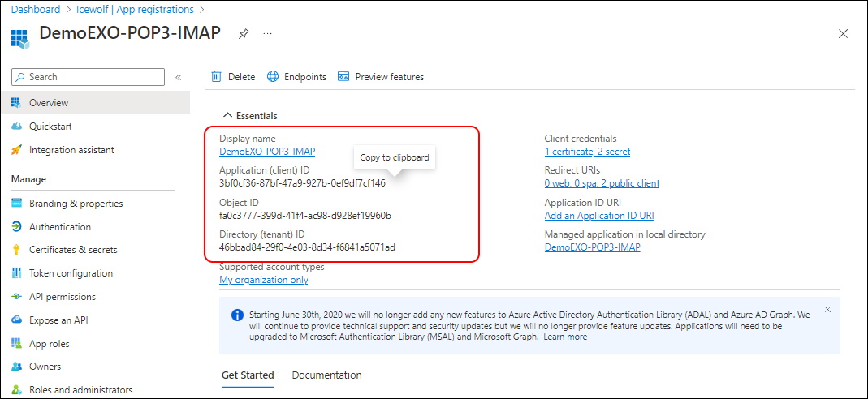The image size is (868, 399).
Task: Click the App roles icon
Action: point(16,344)
